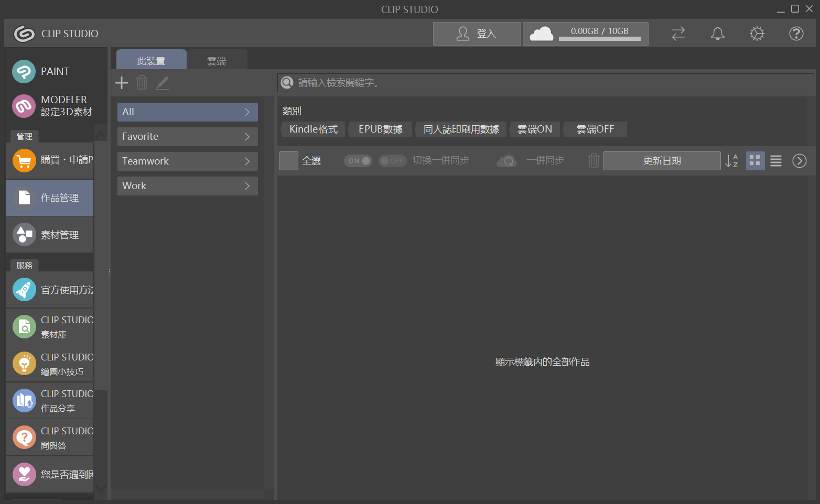Image resolution: width=820 pixels, height=504 pixels.
Task: Open CLIP STUDIO 素材庫 assets
Action: coord(50,327)
